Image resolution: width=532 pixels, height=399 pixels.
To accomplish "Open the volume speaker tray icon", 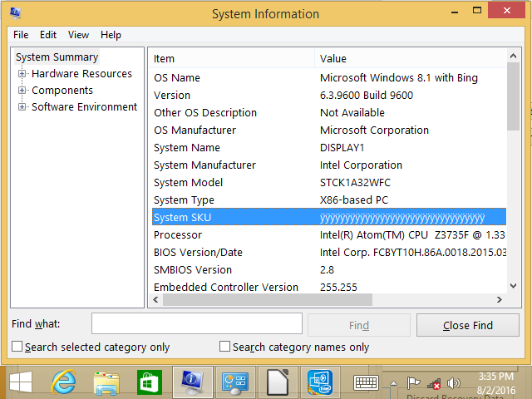I will [453, 383].
